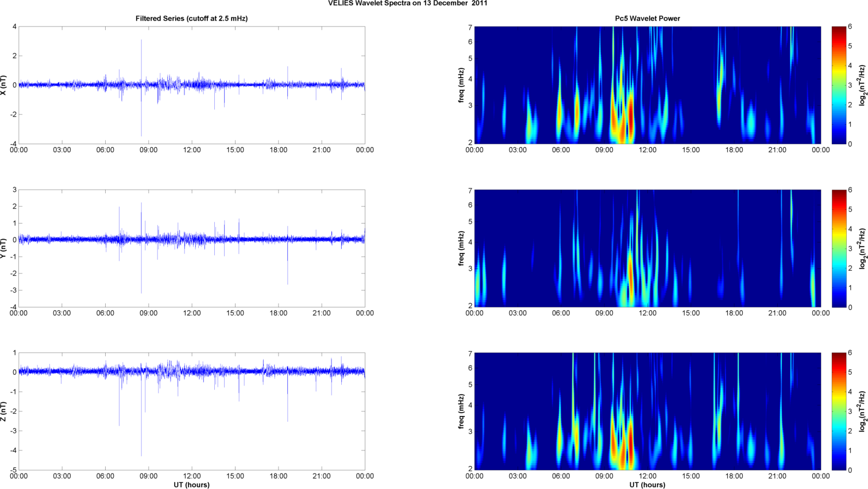
Task: Click the Y component filtered time series plot
Action: point(192,248)
